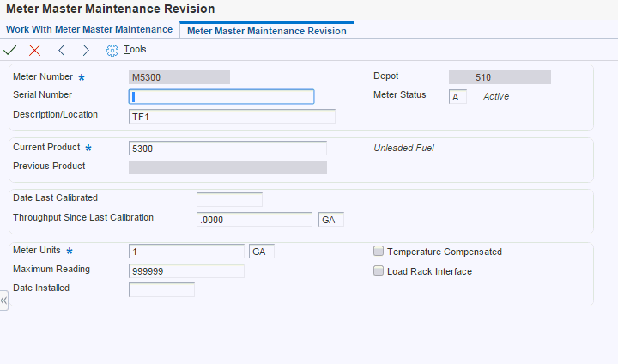Enable Temperature Compensated checkbox
The width and height of the screenshot is (618, 364).
coord(379,252)
